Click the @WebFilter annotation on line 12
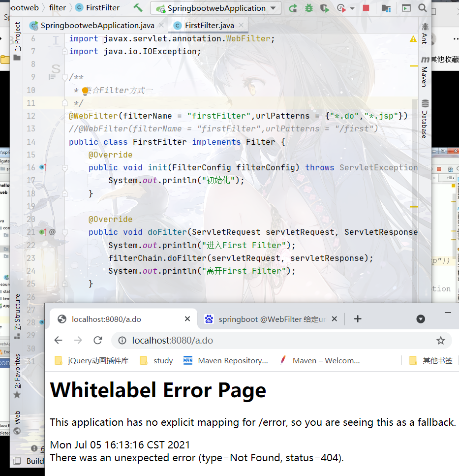 pyautogui.click(x=93, y=116)
